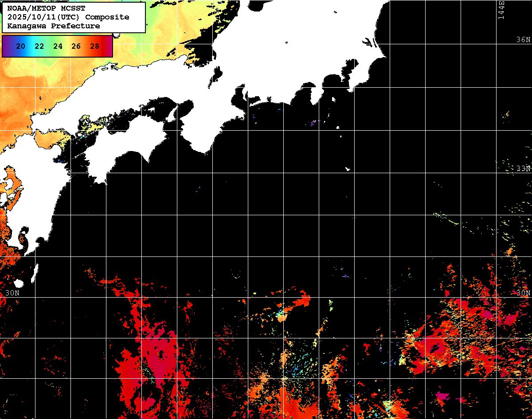Click the round Yakushima island above left 30N
Screen dimensions: 532x419
pyautogui.click(x=19, y=283)
